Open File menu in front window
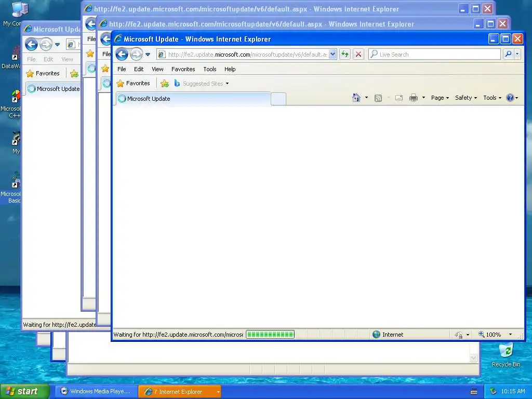 [122, 69]
